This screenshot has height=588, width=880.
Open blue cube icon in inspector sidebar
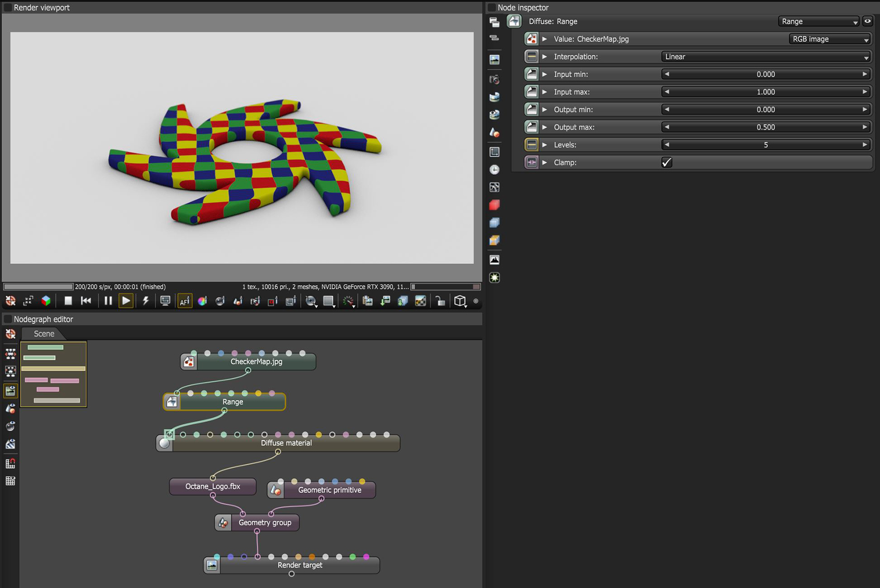coord(494,223)
